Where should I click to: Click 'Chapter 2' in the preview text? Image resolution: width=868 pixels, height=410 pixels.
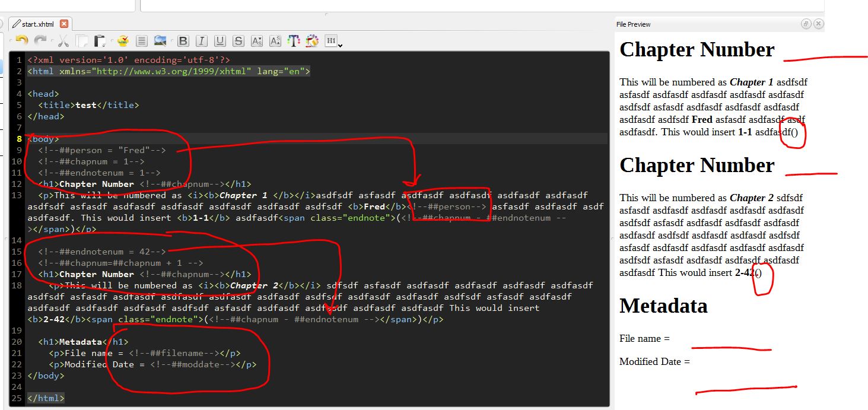point(752,198)
